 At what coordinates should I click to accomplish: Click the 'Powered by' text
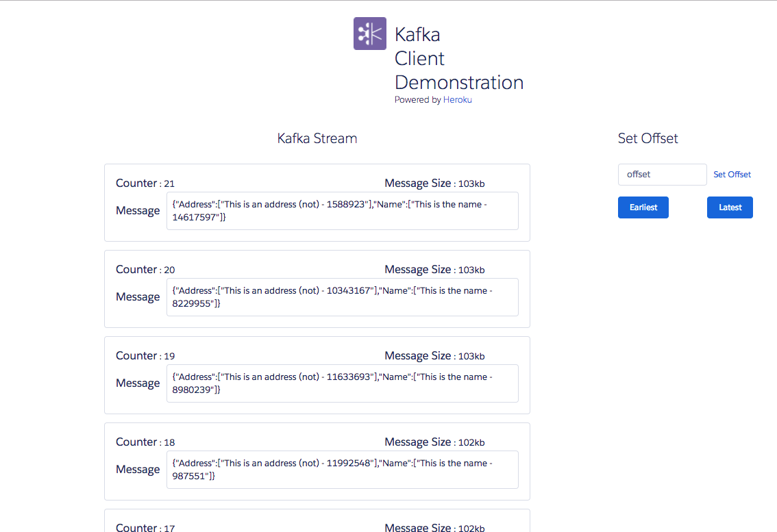coord(418,99)
